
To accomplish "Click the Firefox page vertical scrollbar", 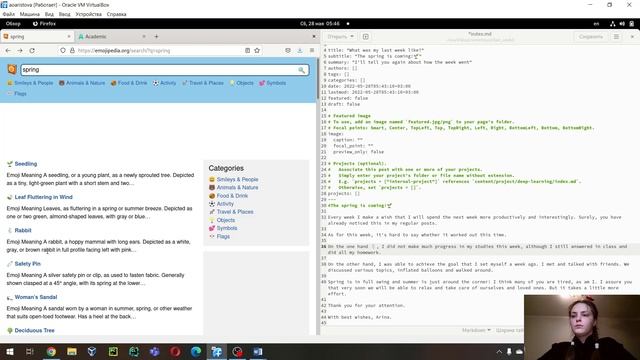I will pyautogui.click(x=318, y=78).
